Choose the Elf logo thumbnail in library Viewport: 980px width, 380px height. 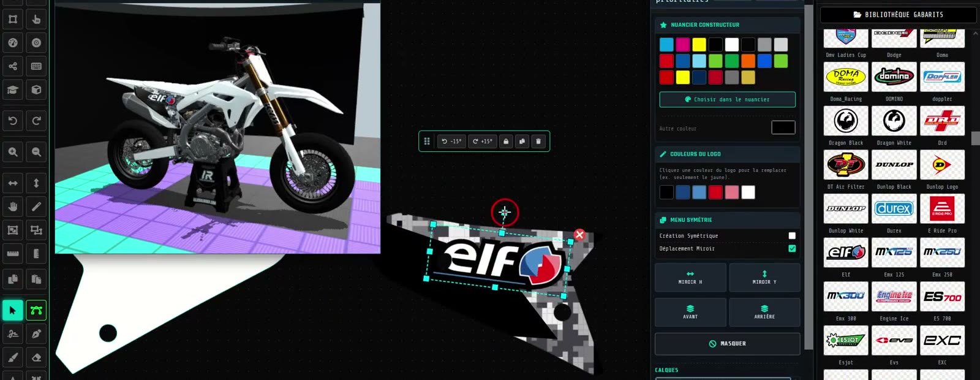pos(846,252)
